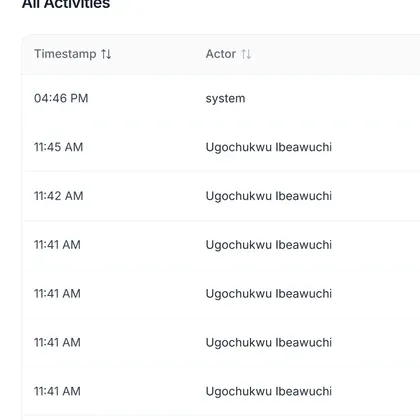Click Ugochukwu Ibeawuchi in the 11:45 AM row
420x420 pixels.
(269, 147)
